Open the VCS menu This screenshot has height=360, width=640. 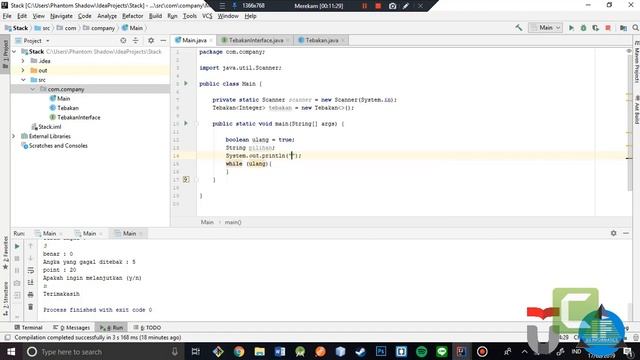pos(207,16)
